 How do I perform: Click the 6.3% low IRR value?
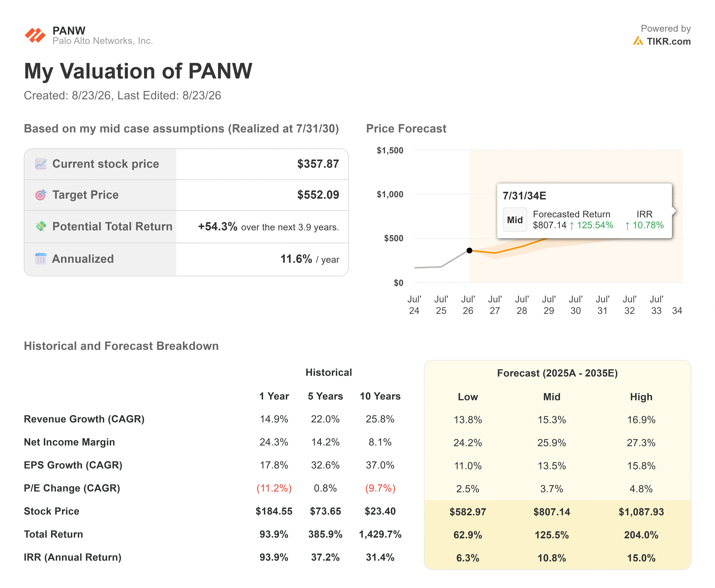[x=468, y=558]
